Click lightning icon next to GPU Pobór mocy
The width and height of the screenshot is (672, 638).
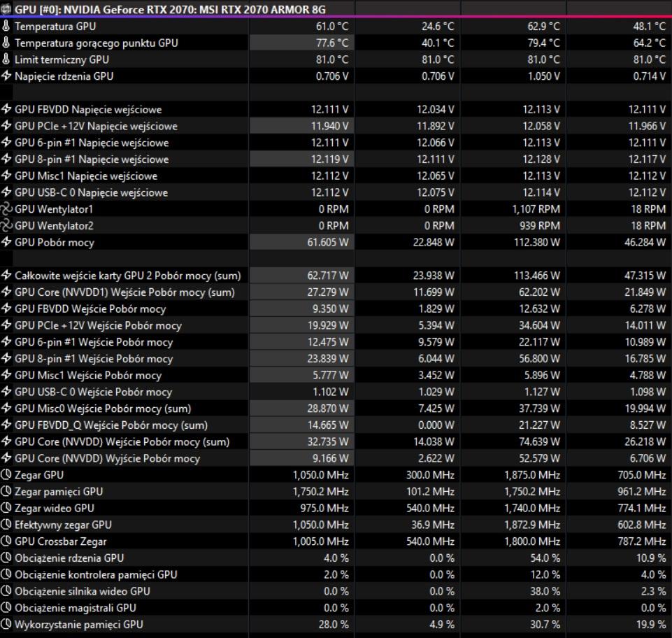6,242
